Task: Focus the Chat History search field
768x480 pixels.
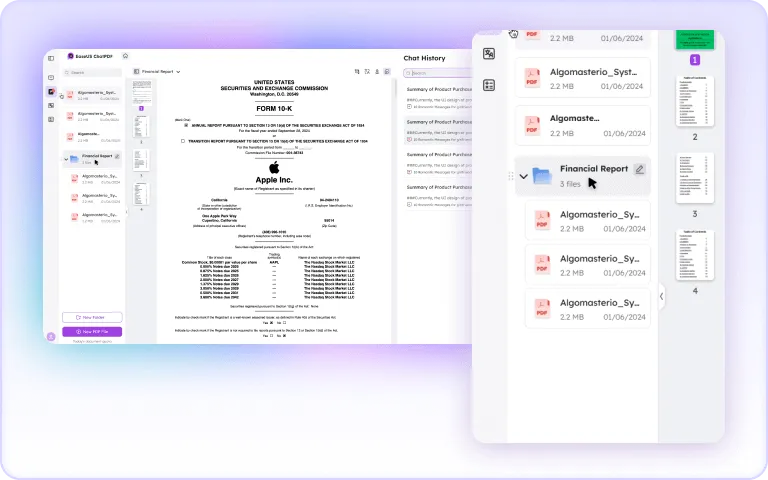Action: [x=437, y=73]
